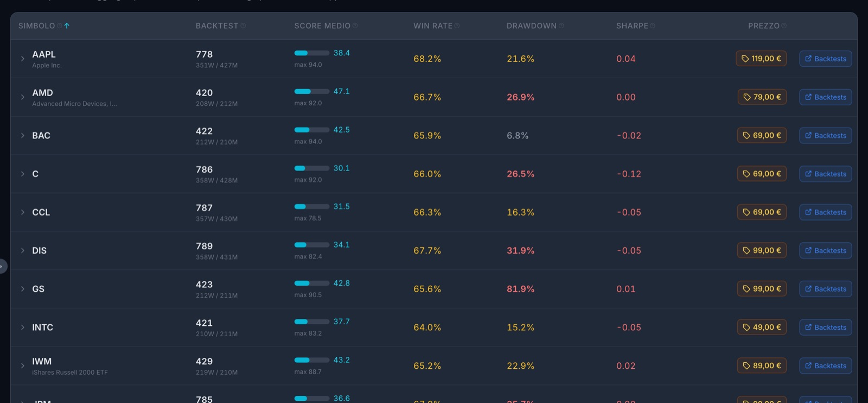Screen dimensions: 868x403
Task: Click the SHARPE info icon
Action: point(653,26)
